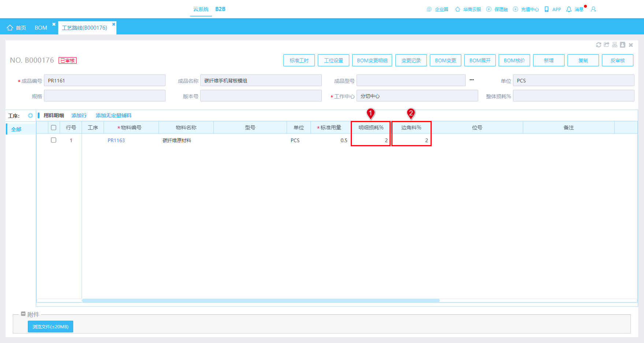Refresh the document with the reload icon
The image size is (644, 343).
[x=599, y=45]
